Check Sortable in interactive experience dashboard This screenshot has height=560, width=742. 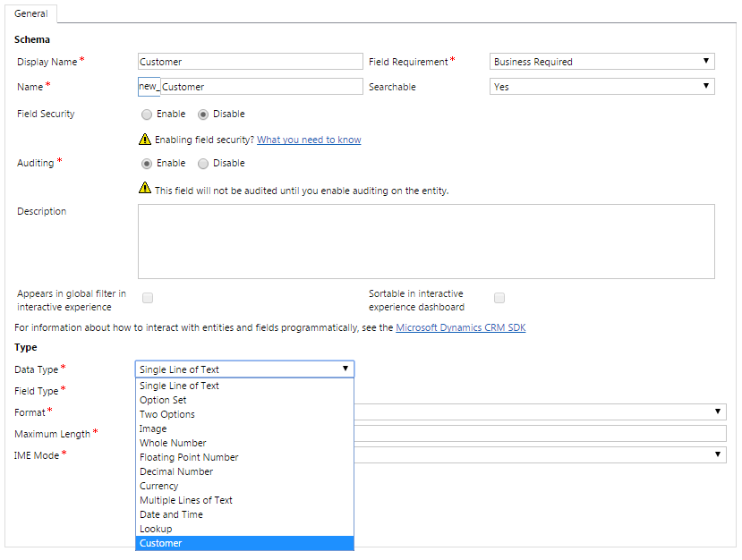tap(499, 298)
